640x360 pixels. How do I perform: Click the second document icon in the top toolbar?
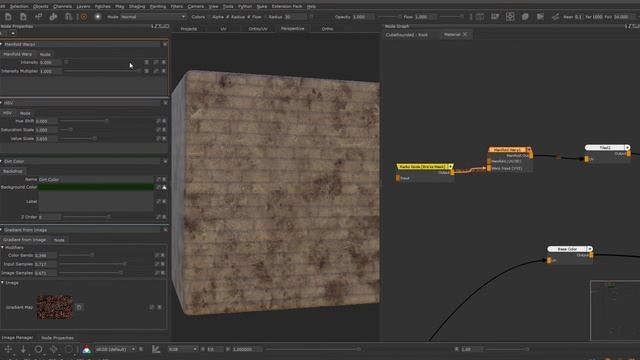coord(23,17)
